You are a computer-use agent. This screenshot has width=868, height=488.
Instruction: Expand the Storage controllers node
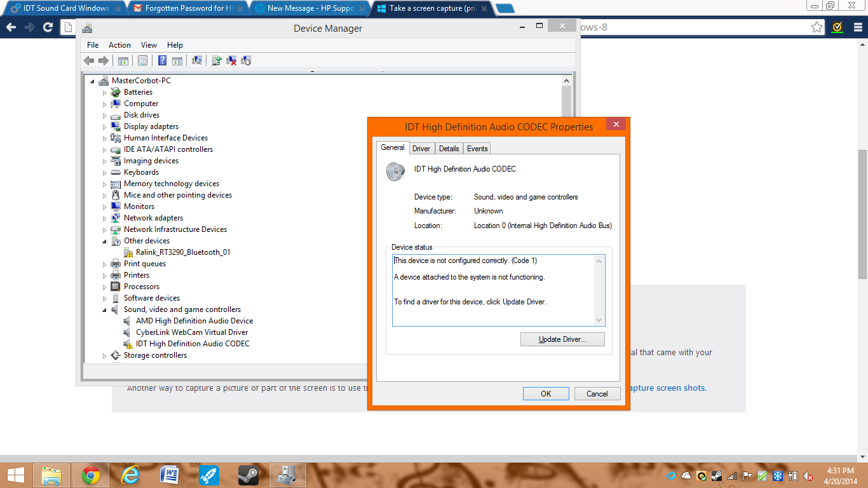point(105,355)
